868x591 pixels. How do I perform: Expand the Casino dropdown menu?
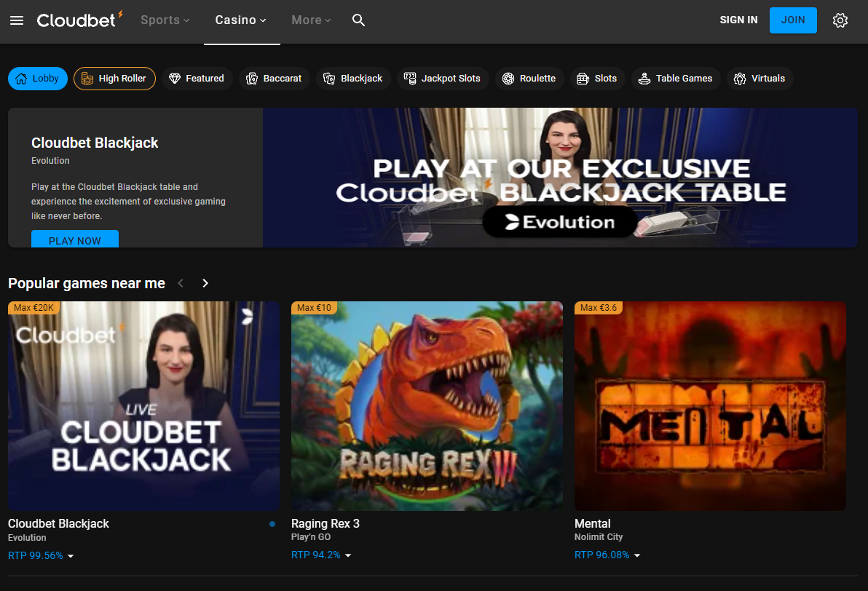pos(241,20)
